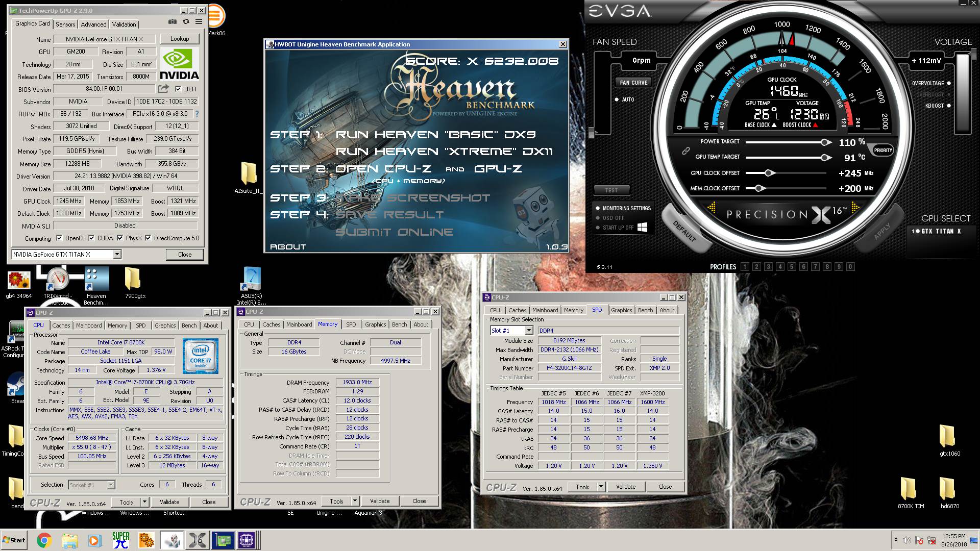Toggle the PhysX checkbox in GPU-Z

(x=120, y=238)
